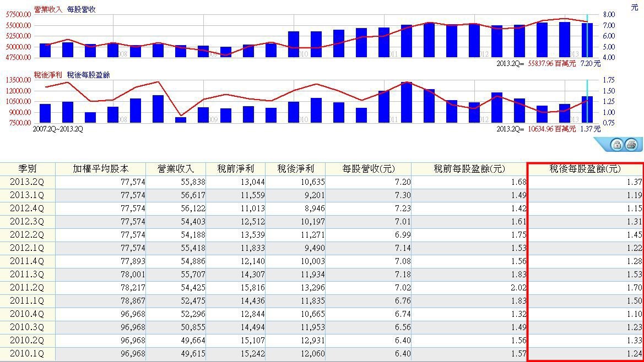Click the net profit cell 11,953
Image resolution: width=644 pixels, height=362 pixels.
click(x=296, y=327)
